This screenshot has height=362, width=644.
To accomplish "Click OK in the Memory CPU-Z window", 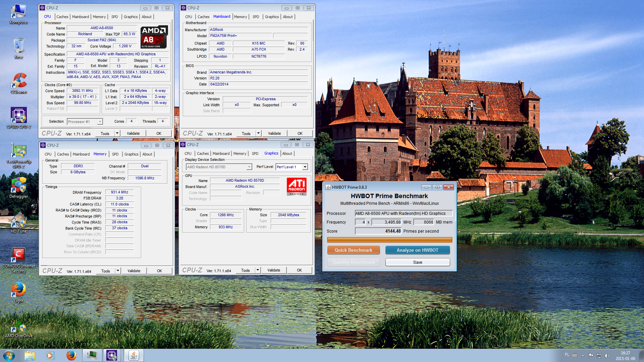I will tap(159, 271).
